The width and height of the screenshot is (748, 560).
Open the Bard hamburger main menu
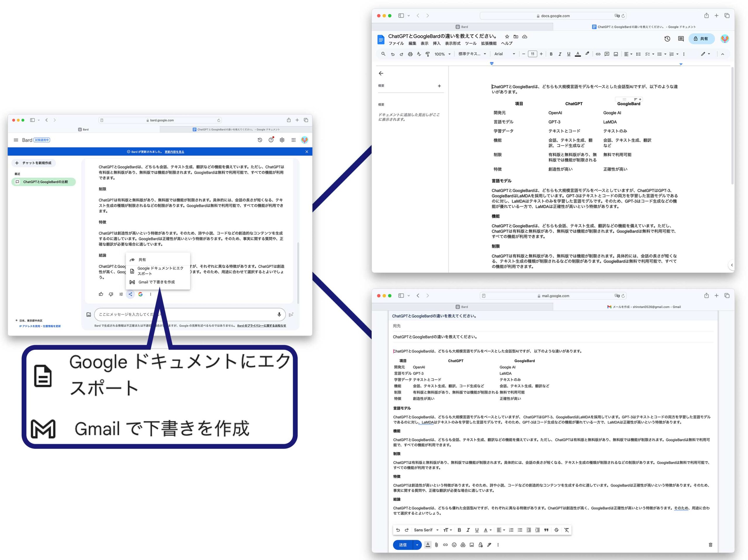click(x=16, y=140)
